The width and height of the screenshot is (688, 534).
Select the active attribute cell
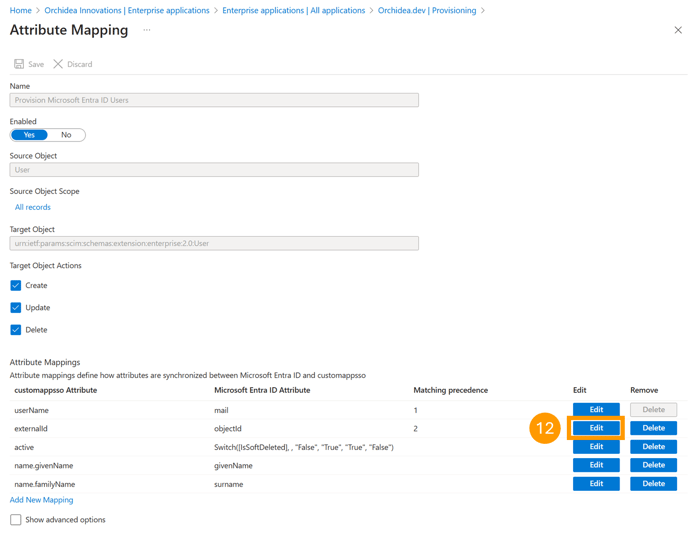click(x=24, y=448)
